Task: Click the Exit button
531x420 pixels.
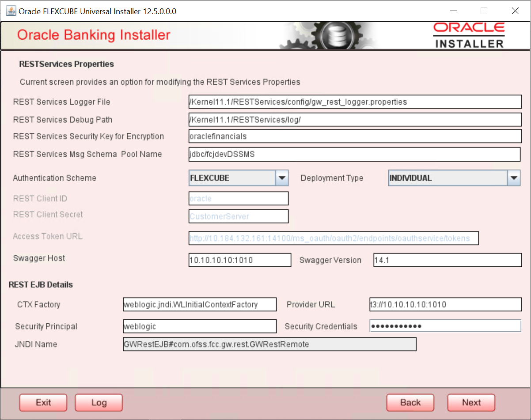Action: 43,402
